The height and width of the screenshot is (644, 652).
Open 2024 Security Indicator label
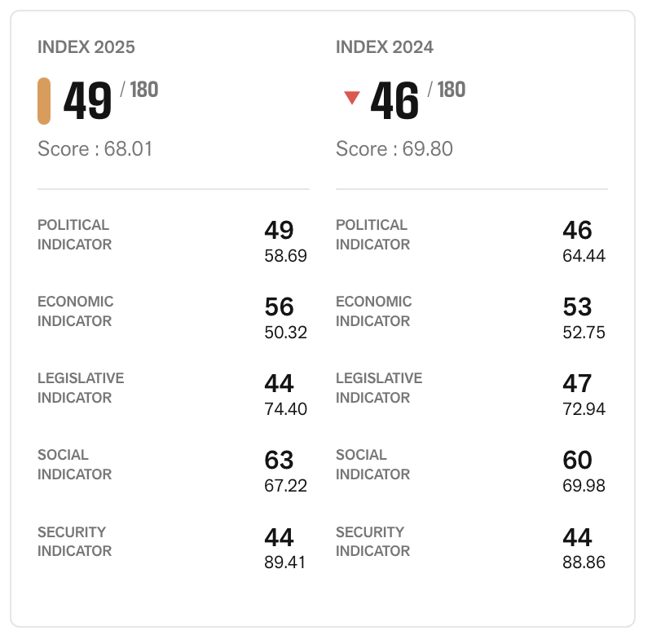372,541
